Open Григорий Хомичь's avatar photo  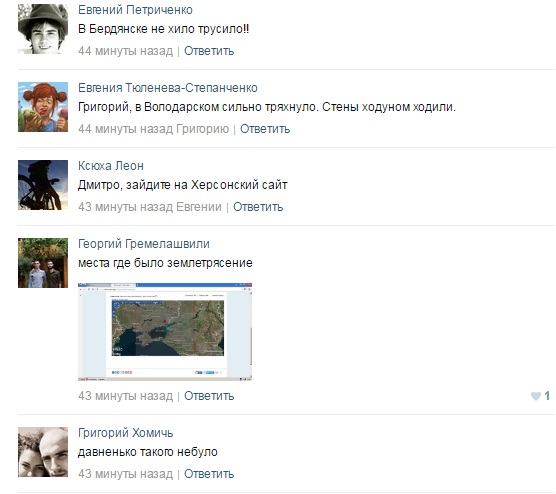point(43,452)
